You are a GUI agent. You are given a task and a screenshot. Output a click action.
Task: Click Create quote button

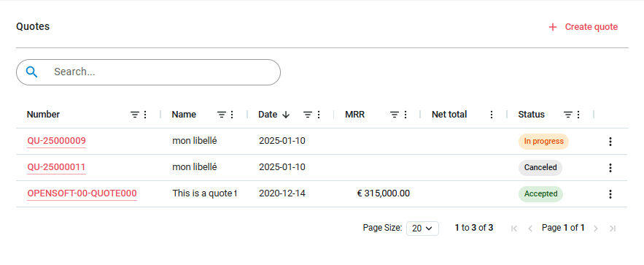[583, 27]
